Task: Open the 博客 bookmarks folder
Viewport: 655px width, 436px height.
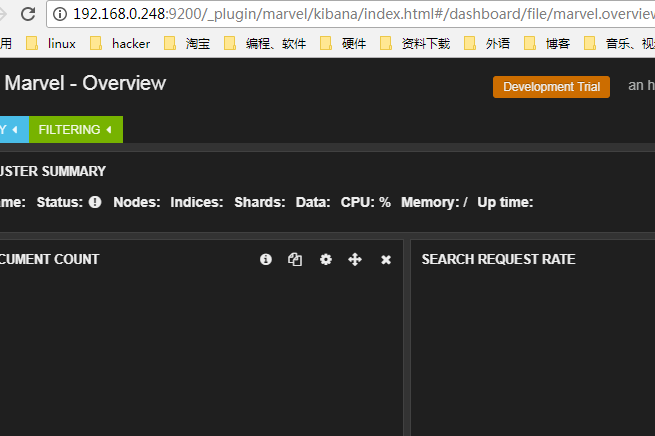Action: tap(547, 43)
